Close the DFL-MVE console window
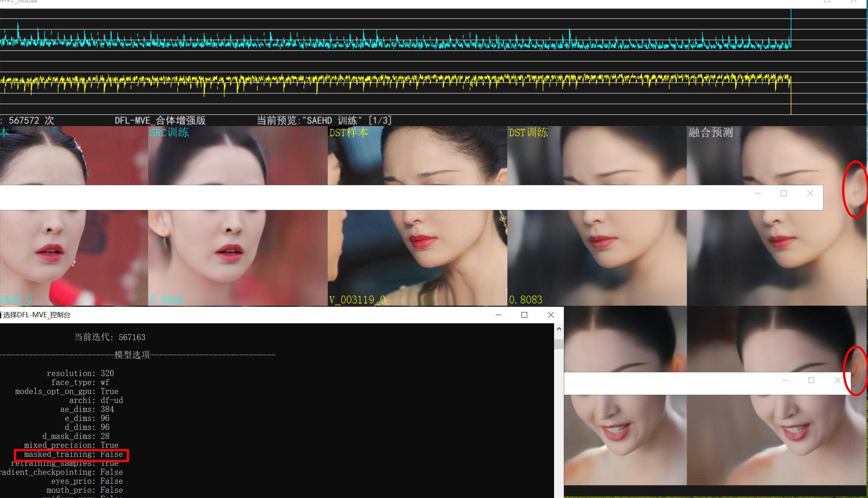The width and height of the screenshot is (868, 498). (551, 315)
